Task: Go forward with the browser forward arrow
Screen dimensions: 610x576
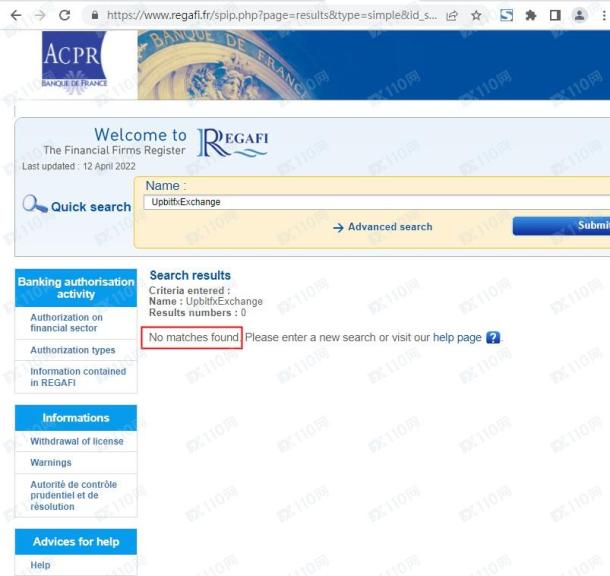Action: pos(40,16)
